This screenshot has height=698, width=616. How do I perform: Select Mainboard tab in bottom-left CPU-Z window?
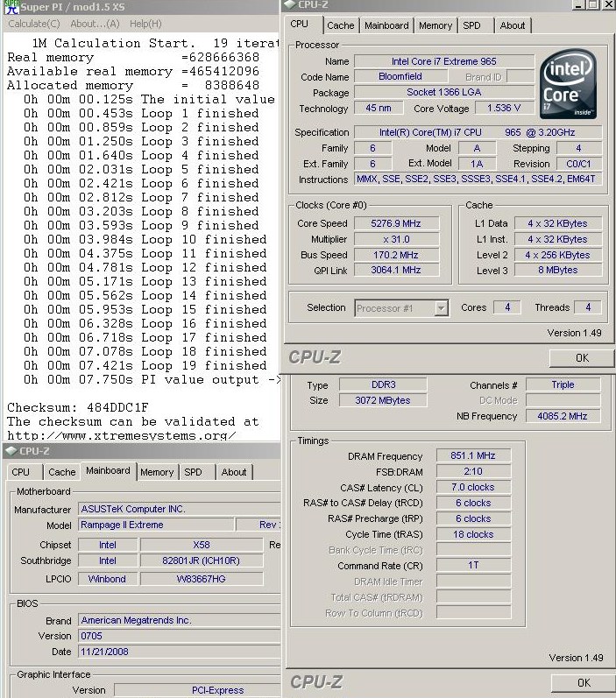109,471
